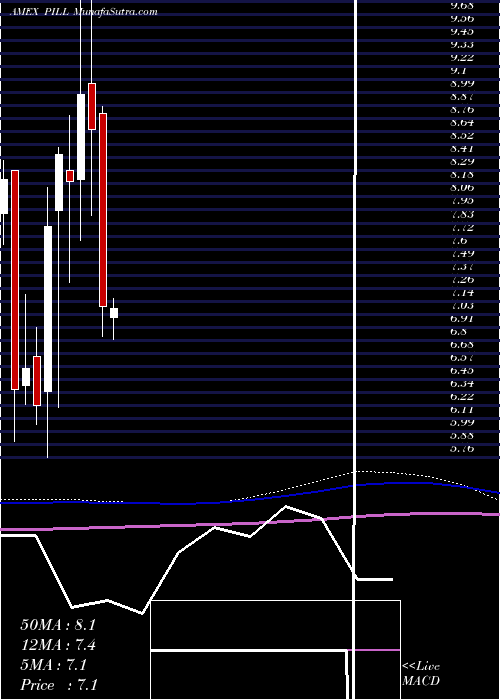The height and width of the screenshot is (700, 500).
Task: Click the AMEX PILL chart title
Action: (39, 12)
